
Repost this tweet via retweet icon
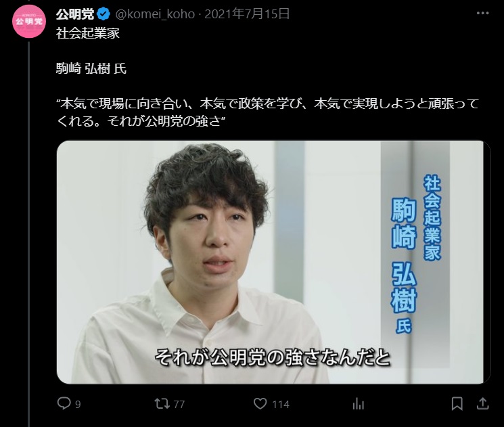pyautogui.click(x=162, y=403)
